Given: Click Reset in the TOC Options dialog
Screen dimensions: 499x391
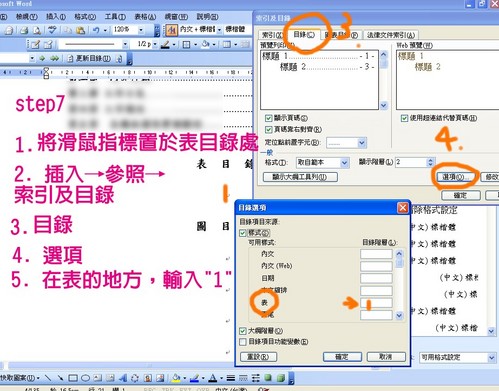Looking at the screenshot, I should coord(258,357).
